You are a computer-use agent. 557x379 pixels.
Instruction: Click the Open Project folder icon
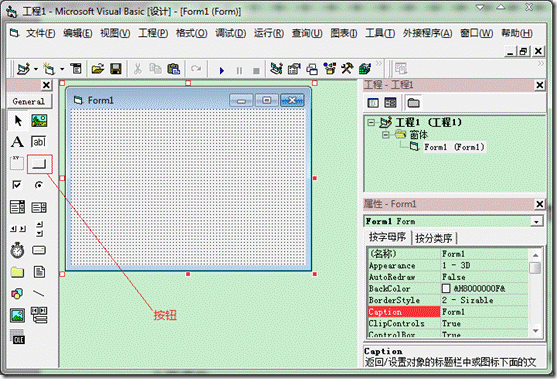(x=98, y=69)
